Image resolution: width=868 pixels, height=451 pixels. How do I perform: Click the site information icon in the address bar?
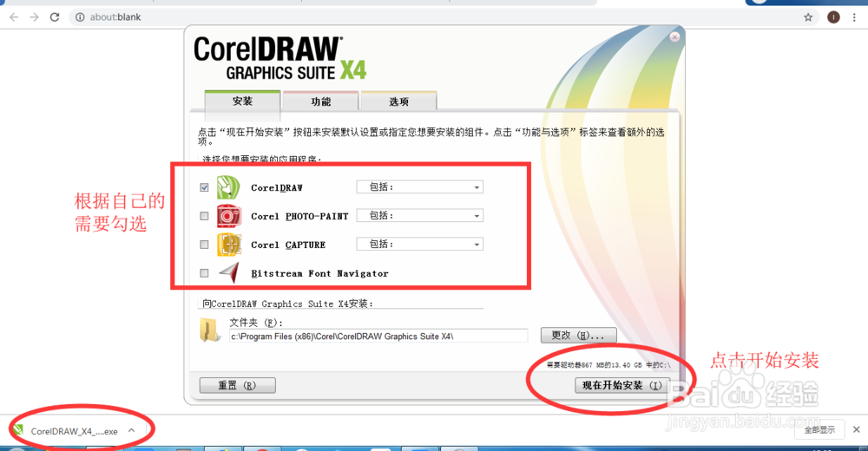pyautogui.click(x=80, y=17)
